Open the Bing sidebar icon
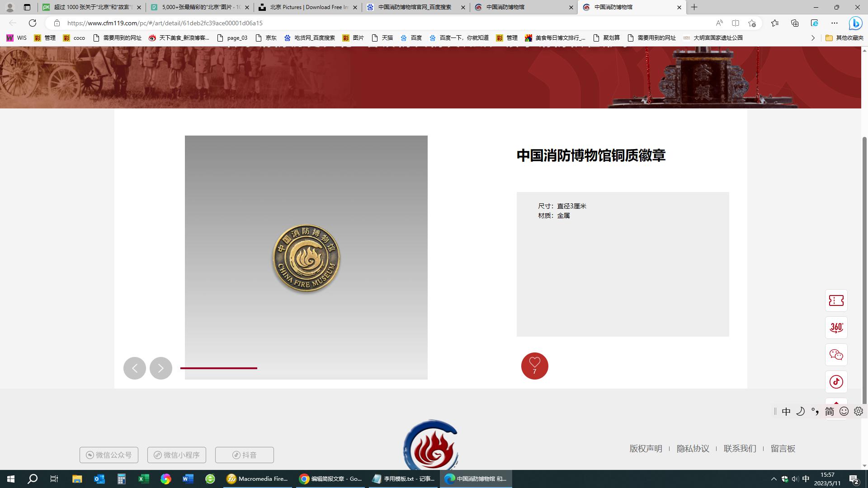The image size is (868, 488). coord(855,23)
